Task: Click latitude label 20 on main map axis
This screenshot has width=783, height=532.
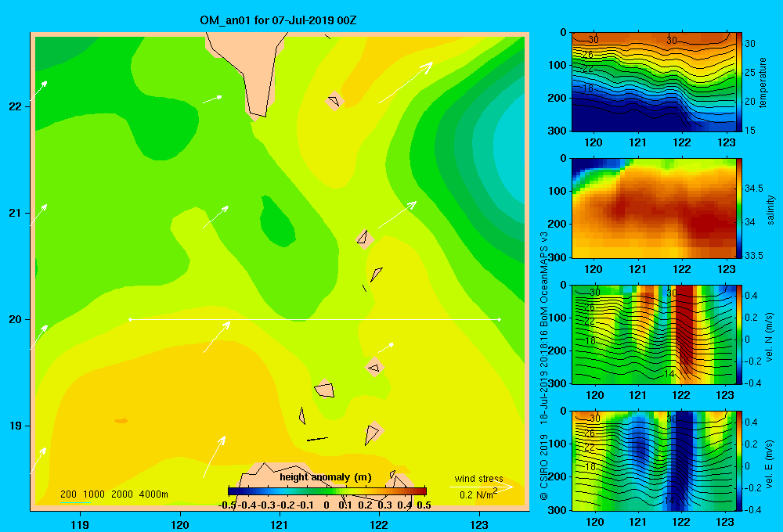Action: [16, 319]
